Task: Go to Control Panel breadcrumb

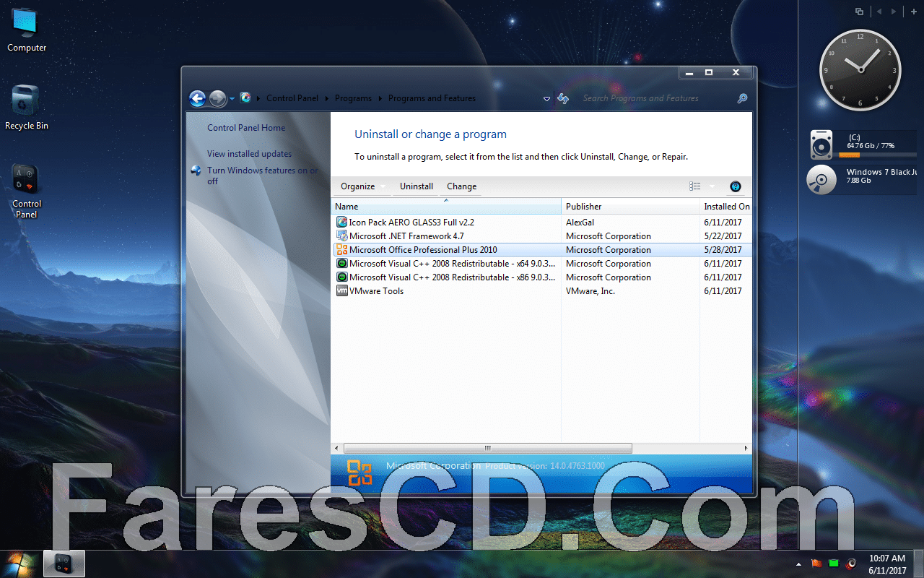Action: [x=292, y=98]
